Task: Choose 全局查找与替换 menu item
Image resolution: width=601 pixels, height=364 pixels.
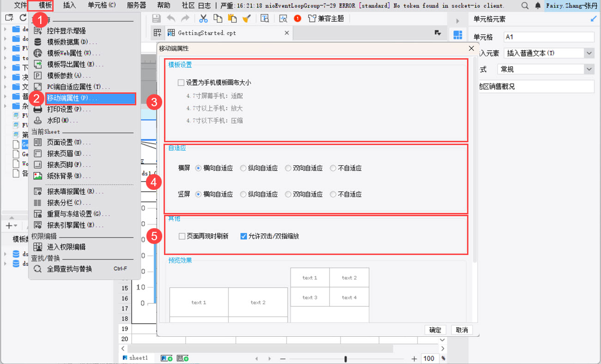Action: click(x=85, y=269)
